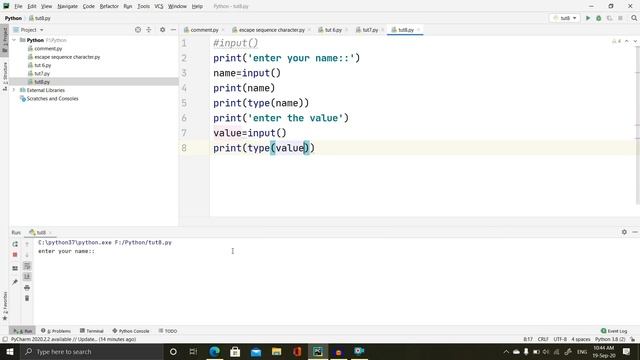Open the Terminal tool window tab

point(92,331)
